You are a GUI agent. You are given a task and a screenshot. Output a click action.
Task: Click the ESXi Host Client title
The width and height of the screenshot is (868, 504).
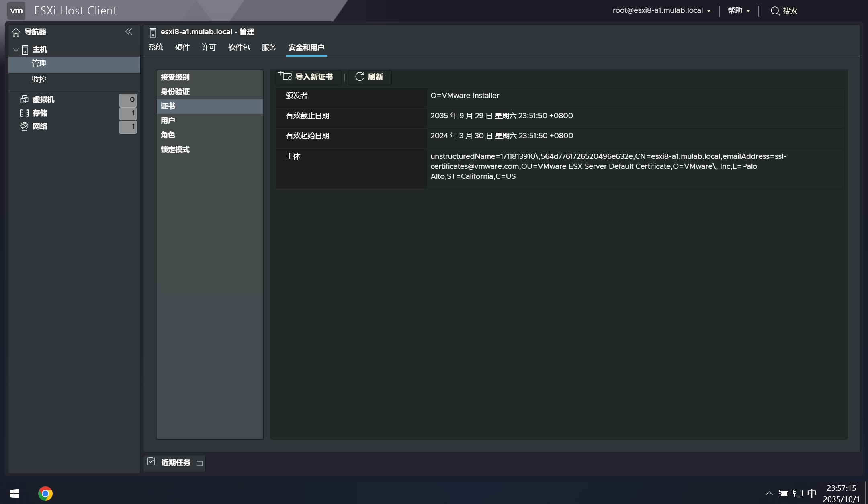(x=76, y=10)
